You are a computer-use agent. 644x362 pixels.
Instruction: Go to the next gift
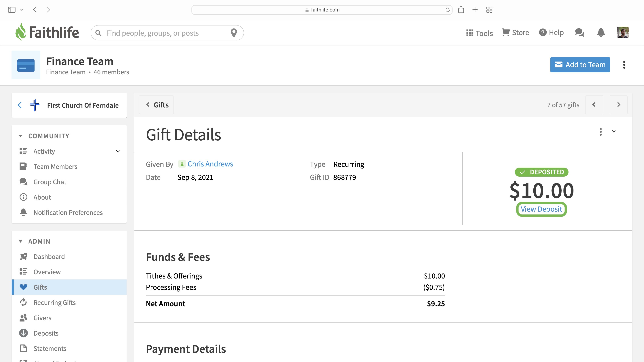click(x=619, y=105)
